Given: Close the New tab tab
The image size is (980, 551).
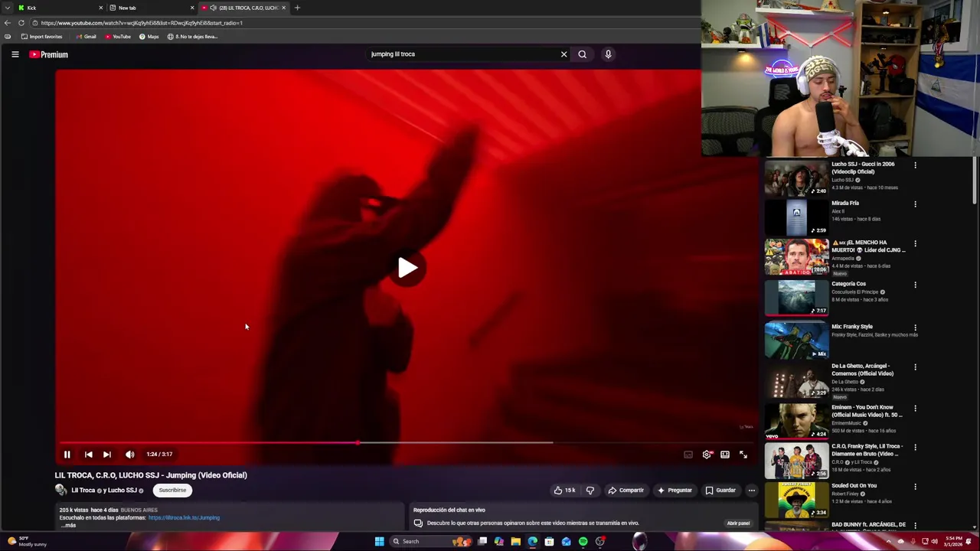Looking at the screenshot, I should tap(192, 8).
